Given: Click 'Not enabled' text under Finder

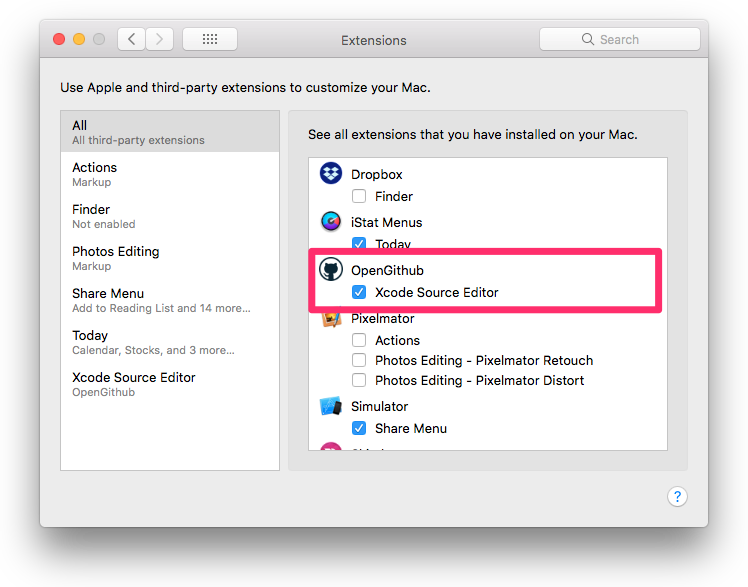Looking at the screenshot, I should (x=104, y=224).
